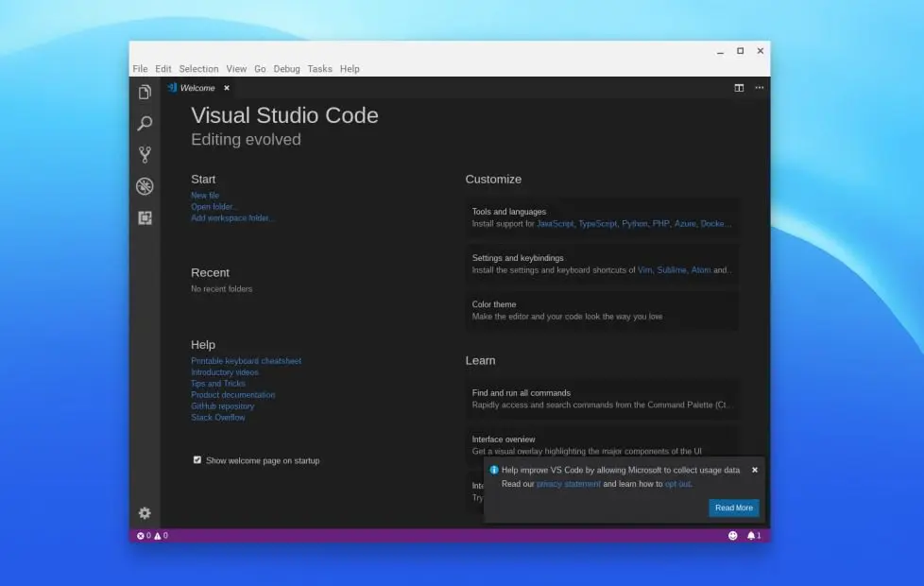
Task: Select the Welcome tab
Action: (x=197, y=88)
